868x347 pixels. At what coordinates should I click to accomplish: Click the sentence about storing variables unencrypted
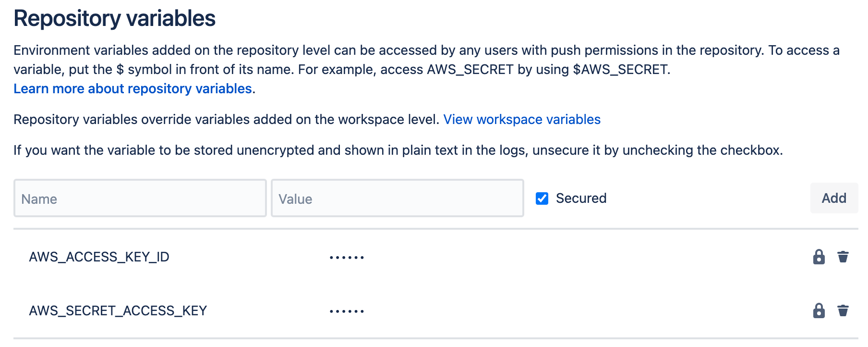(398, 150)
